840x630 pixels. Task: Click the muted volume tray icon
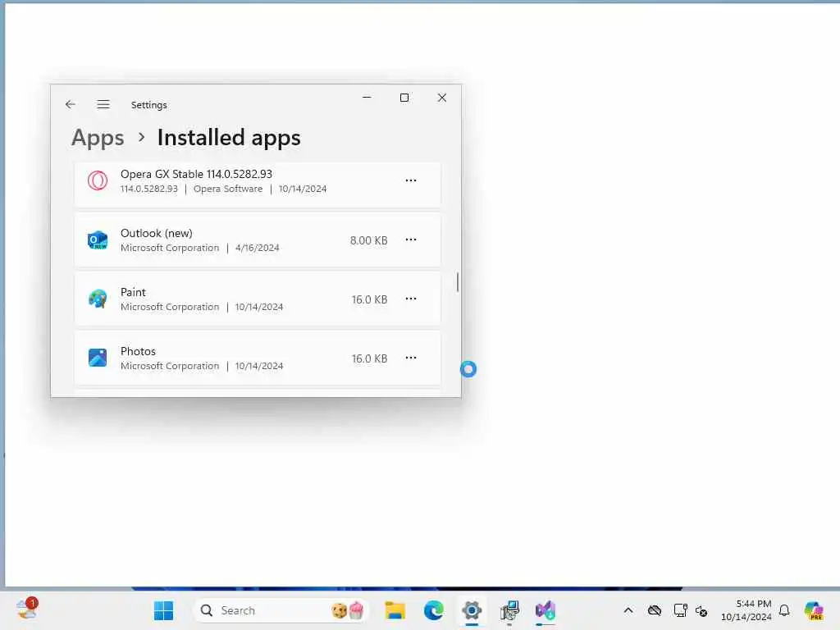click(x=701, y=610)
